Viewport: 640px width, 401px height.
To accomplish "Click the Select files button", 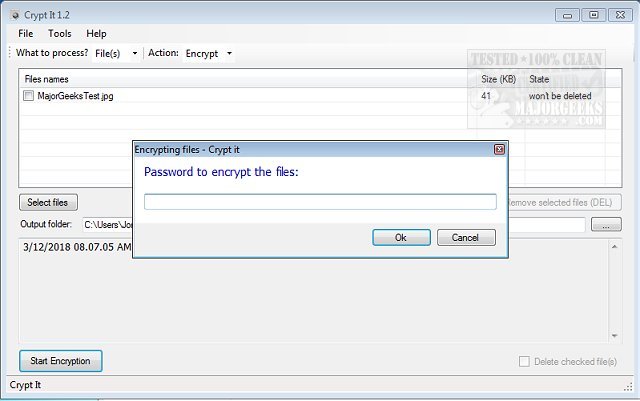I will pos(48,202).
